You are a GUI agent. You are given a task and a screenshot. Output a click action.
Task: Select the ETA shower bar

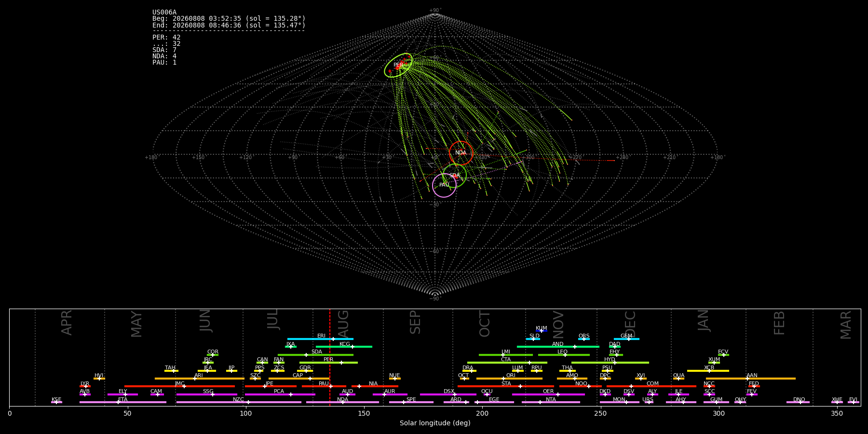point(123,402)
